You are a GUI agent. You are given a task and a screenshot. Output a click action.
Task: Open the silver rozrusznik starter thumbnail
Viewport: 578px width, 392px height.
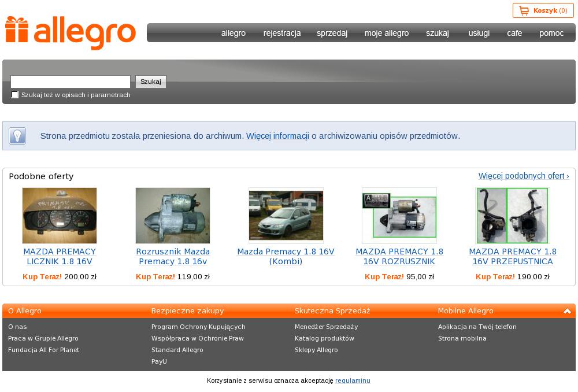point(172,215)
